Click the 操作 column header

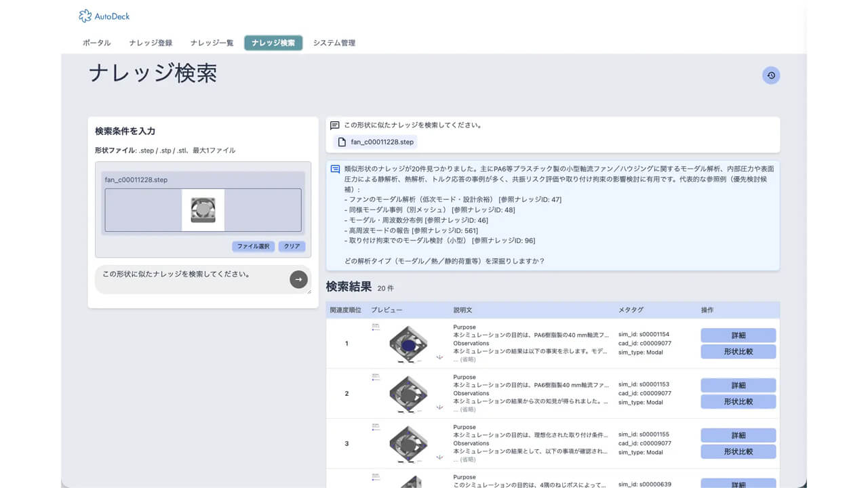click(x=707, y=310)
